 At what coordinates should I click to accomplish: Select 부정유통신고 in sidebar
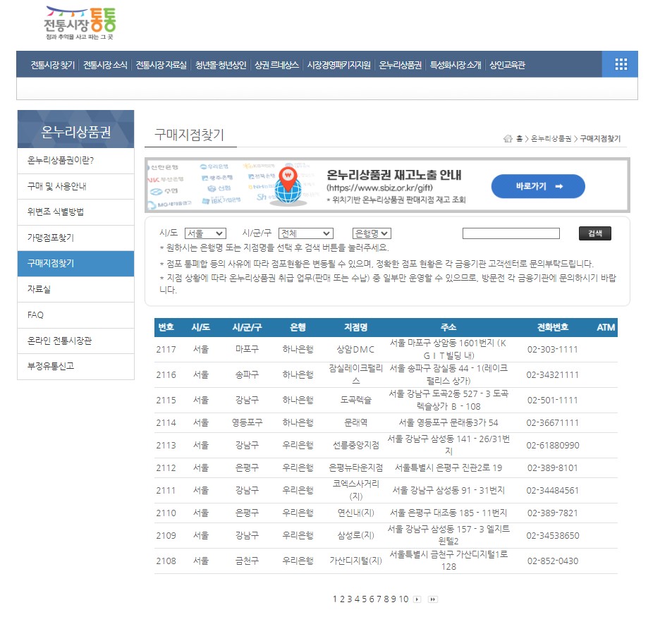(x=76, y=367)
